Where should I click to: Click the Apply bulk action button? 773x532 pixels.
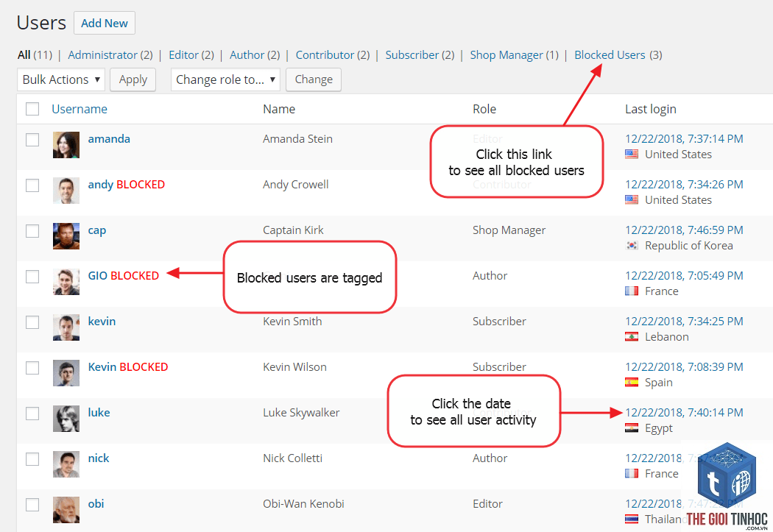(x=133, y=79)
